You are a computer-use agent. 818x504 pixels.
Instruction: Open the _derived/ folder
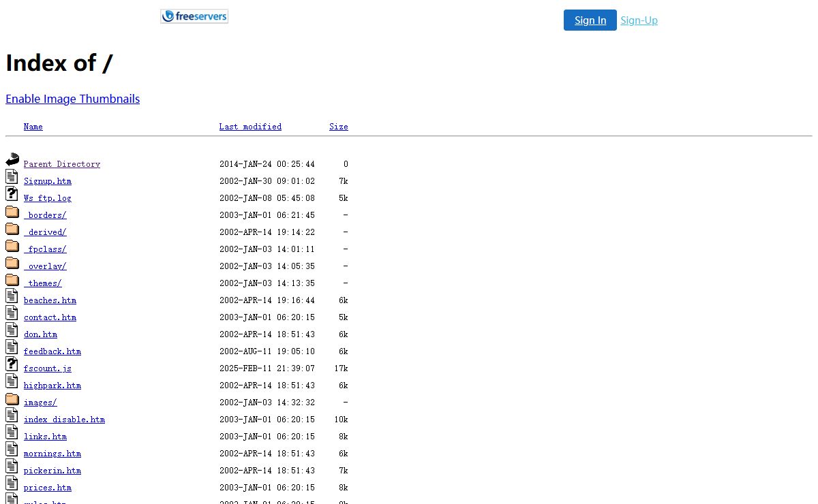[45, 232]
